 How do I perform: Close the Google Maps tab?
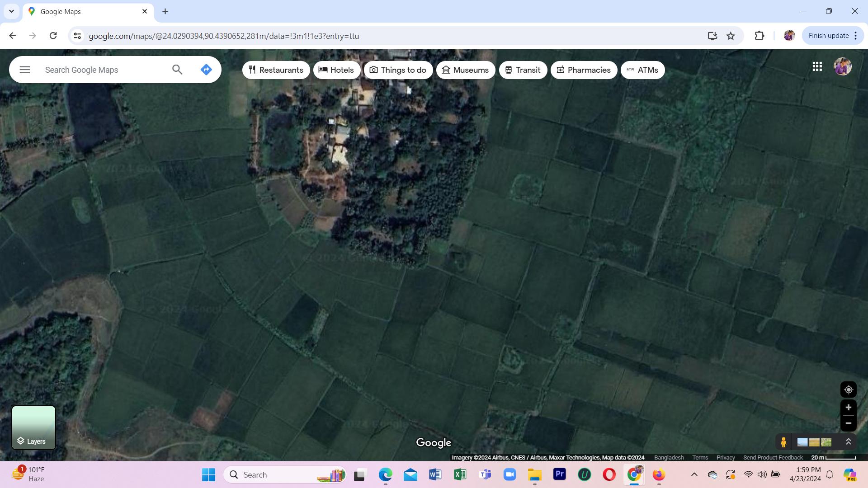click(x=145, y=11)
